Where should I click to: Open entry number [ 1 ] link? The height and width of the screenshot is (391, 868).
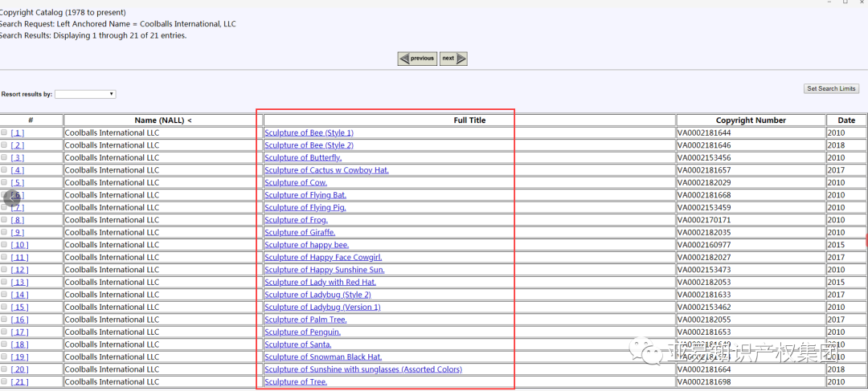pyautogui.click(x=18, y=132)
